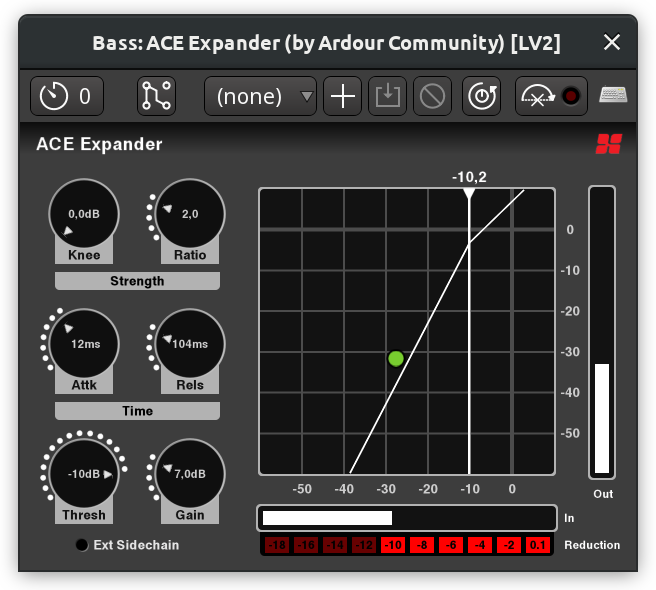Click the Strength label bar

click(137, 281)
